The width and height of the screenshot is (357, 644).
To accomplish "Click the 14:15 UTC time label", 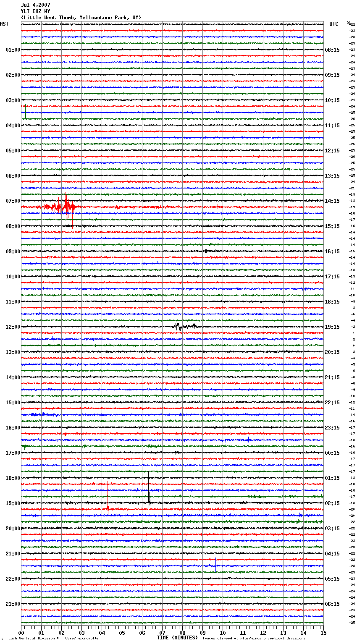I will click(332, 201).
